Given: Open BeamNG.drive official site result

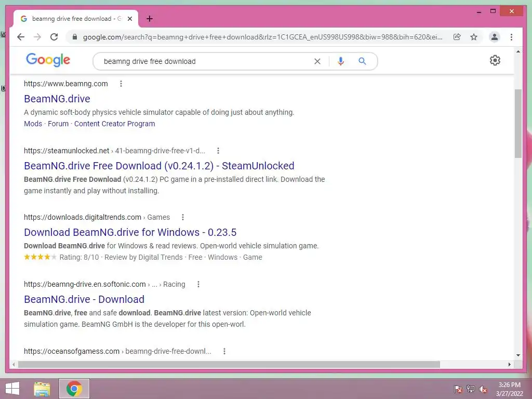Looking at the screenshot, I should [x=57, y=99].
